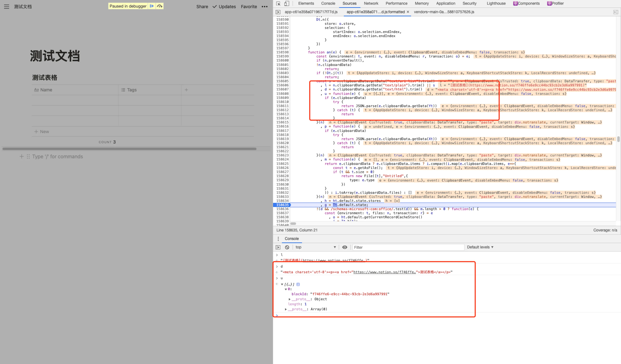Screen dimensions: 621x364
Task: Add a New row to the table
Action: 42,132
